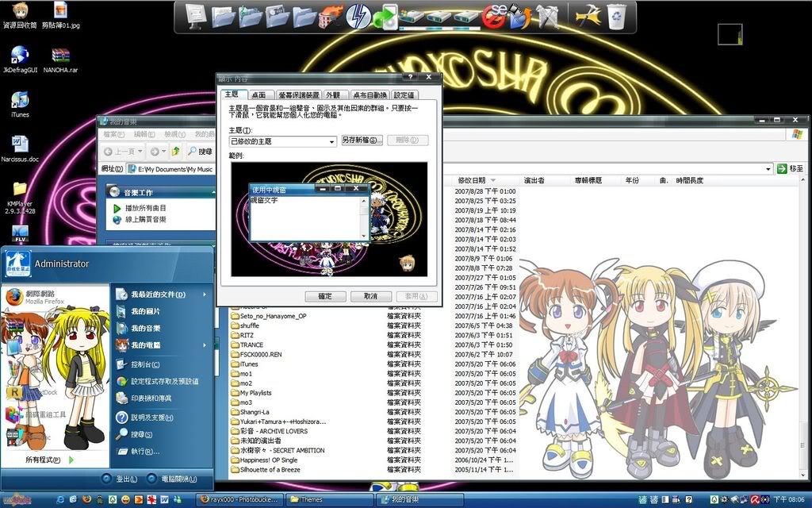Open 我的電腦 in the Start menu
Image resolution: width=812 pixels, height=508 pixels.
145,345
